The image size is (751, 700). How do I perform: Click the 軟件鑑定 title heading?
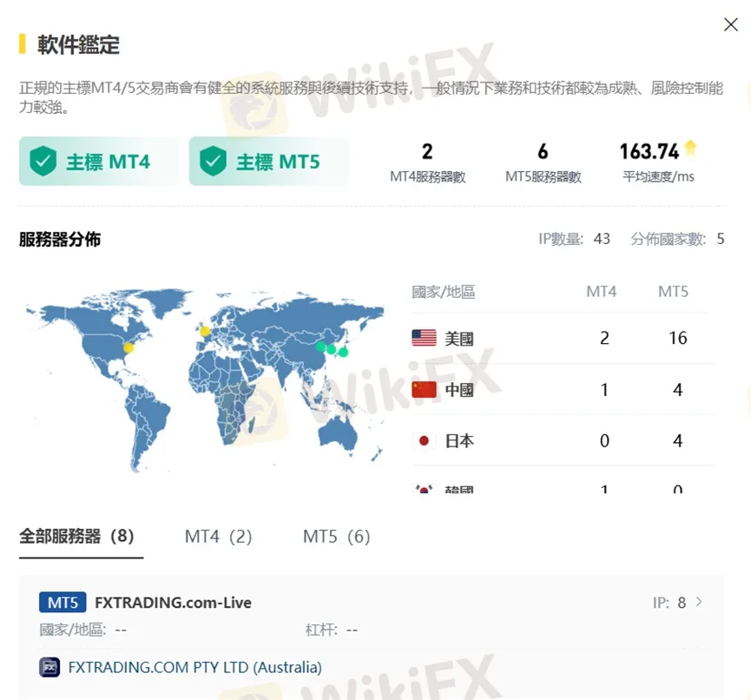point(78,44)
